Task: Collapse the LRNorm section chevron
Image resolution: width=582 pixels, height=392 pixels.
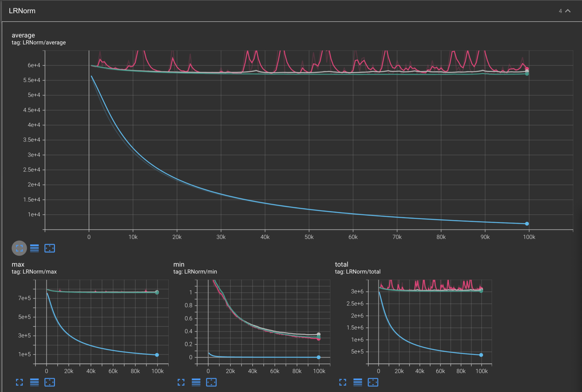Action: 568,11
